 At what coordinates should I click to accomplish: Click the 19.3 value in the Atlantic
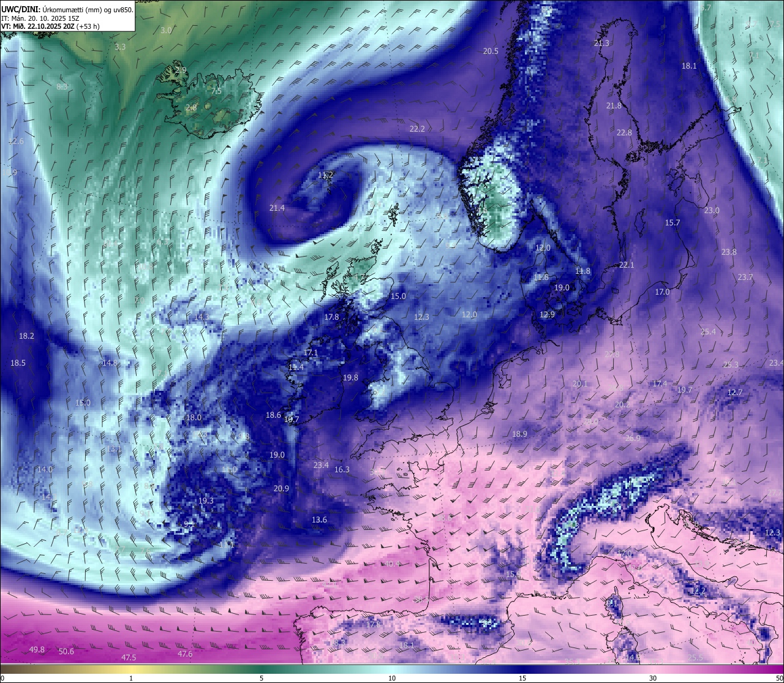(206, 500)
